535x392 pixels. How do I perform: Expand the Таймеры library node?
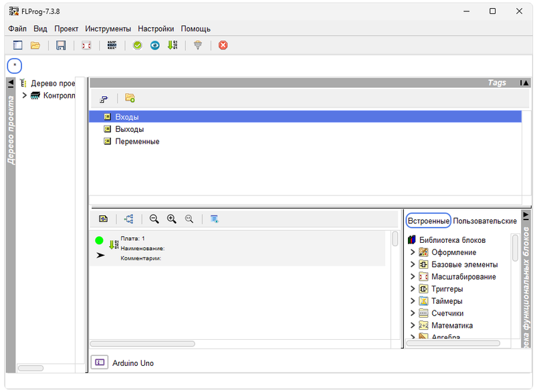click(x=413, y=301)
